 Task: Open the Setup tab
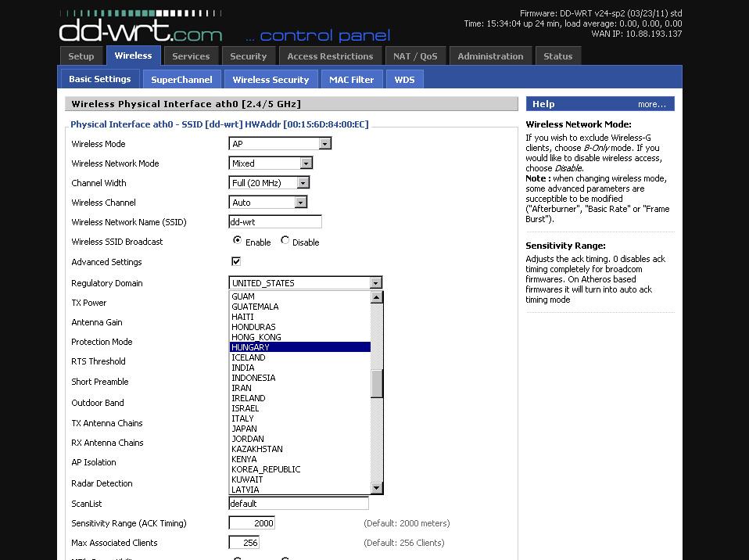point(81,56)
